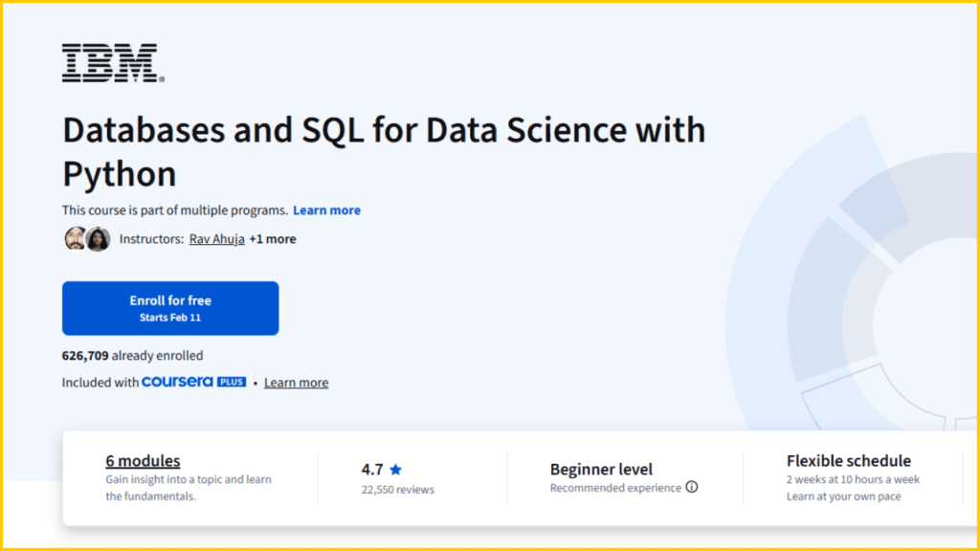Open Learn more about Coursera Plus
The height and width of the screenshot is (551, 980).
(296, 382)
